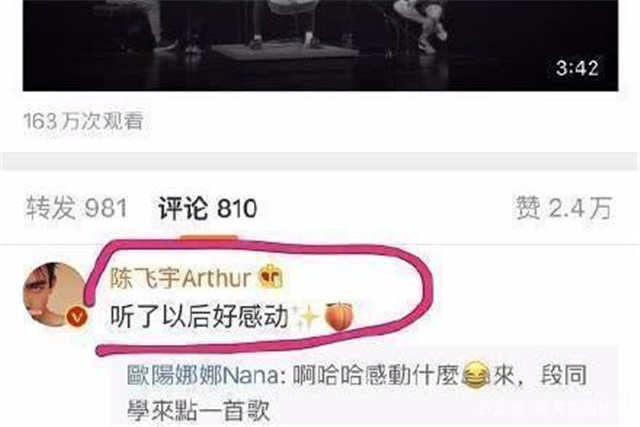640x427 pixels.
Task: Click the 3:42 duration label on video
Action: (577, 68)
